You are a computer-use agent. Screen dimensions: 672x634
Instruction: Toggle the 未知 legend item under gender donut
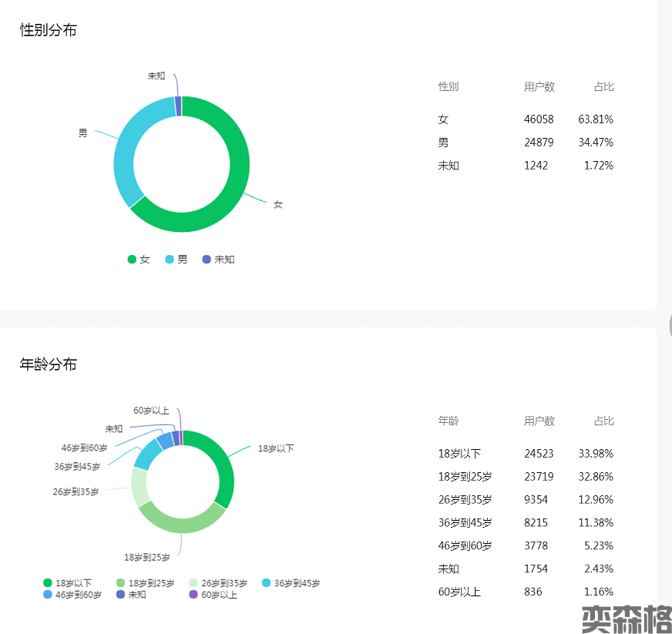(x=218, y=260)
